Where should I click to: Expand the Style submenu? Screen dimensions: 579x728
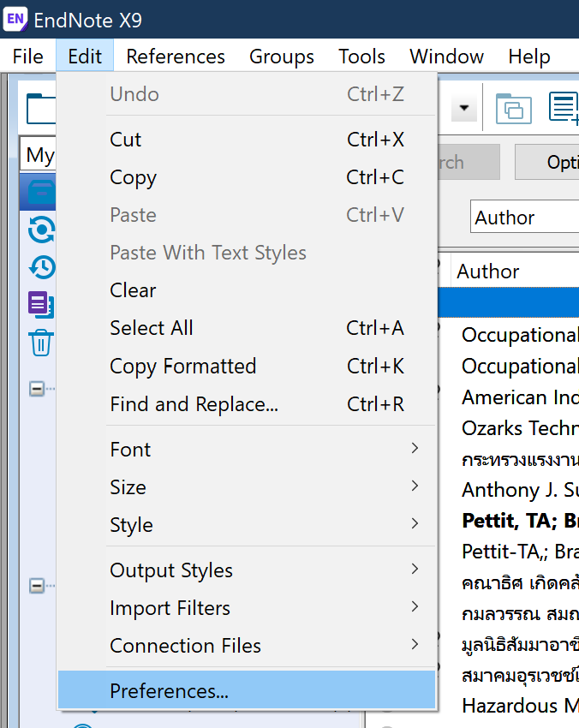pos(247,525)
